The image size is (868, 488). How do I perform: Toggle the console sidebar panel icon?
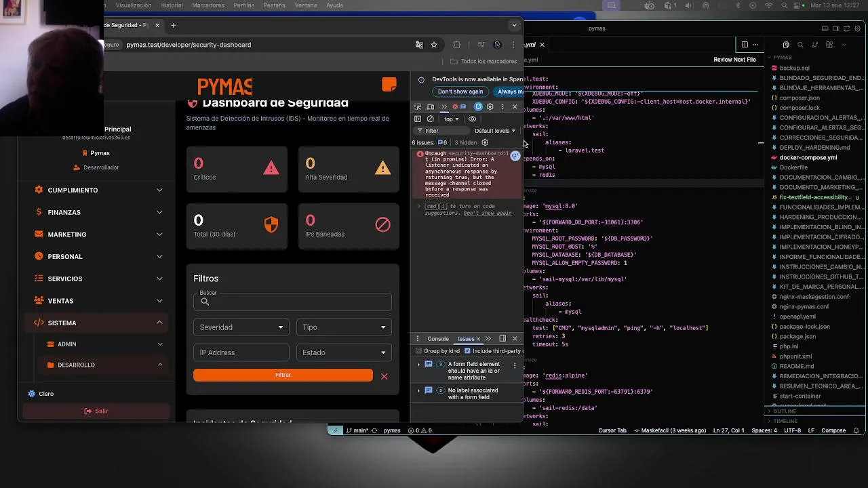click(x=418, y=119)
